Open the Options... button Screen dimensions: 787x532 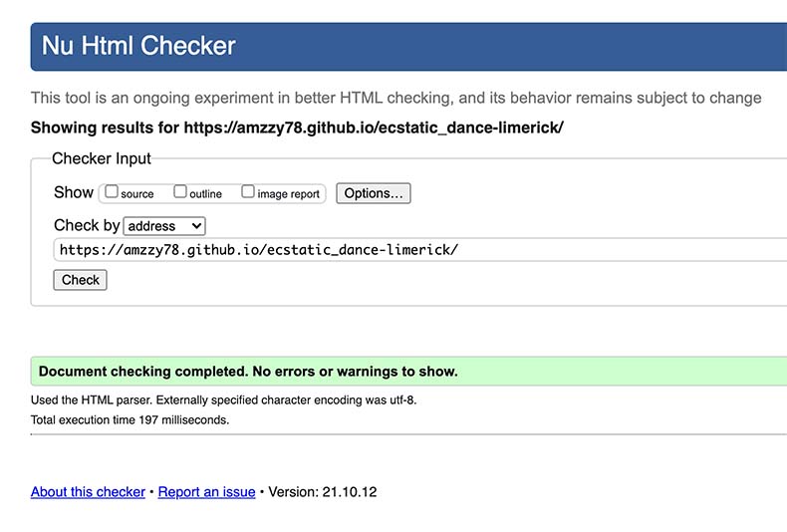click(374, 193)
